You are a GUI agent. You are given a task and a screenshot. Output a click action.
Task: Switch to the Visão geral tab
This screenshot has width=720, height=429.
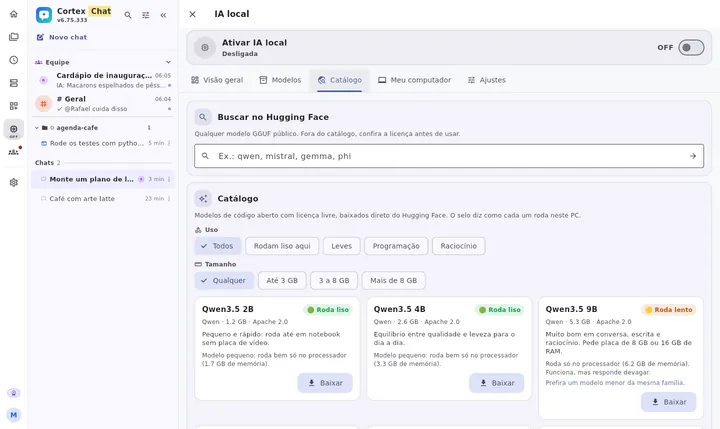[x=217, y=80]
